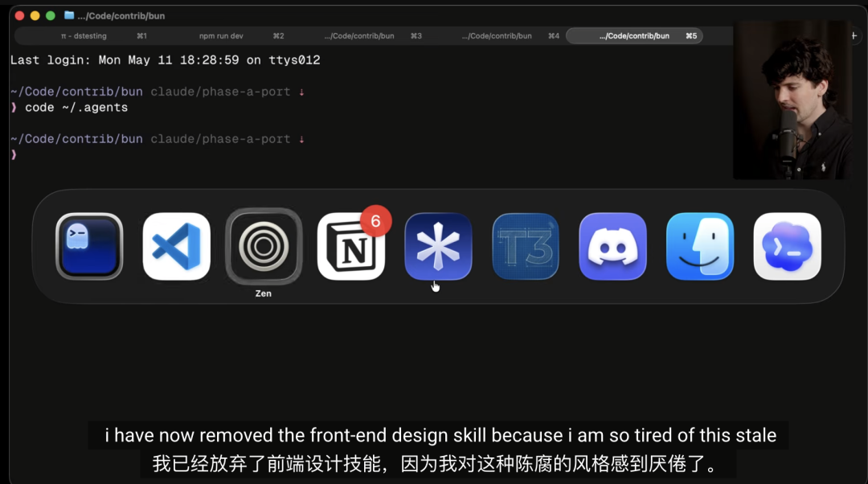Open Notion from the app switcher
868x484 pixels.
coord(351,247)
